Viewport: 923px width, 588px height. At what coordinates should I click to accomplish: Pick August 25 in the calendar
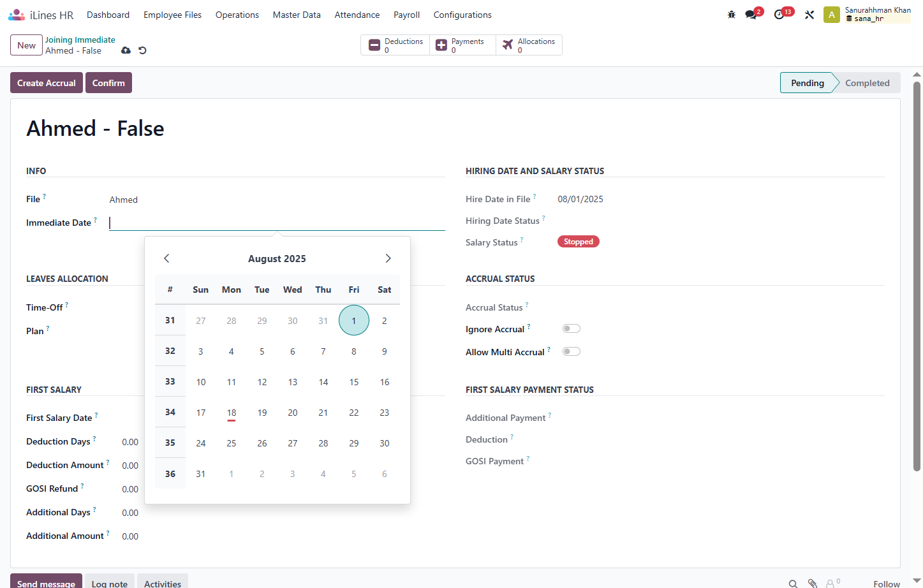tap(232, 443)
